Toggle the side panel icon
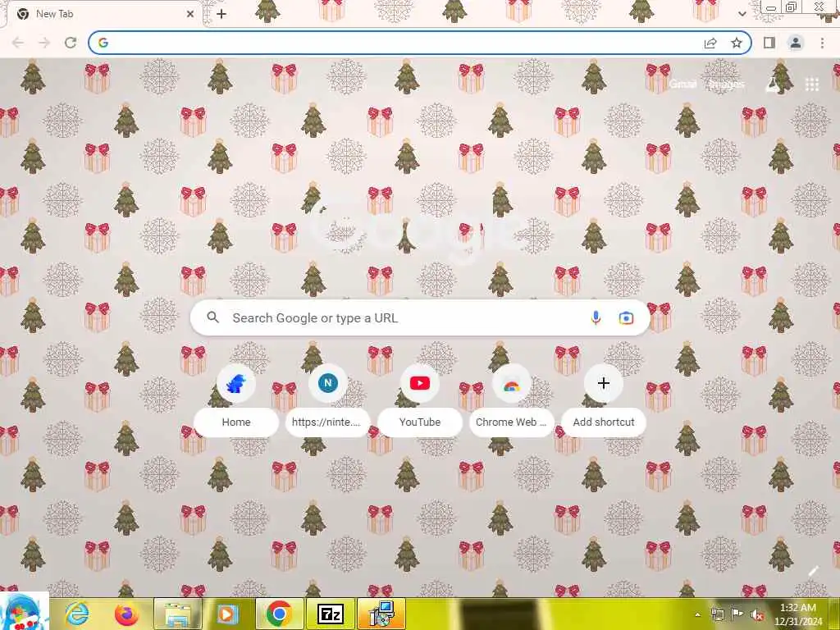840x630 pixels. (769, 43)
